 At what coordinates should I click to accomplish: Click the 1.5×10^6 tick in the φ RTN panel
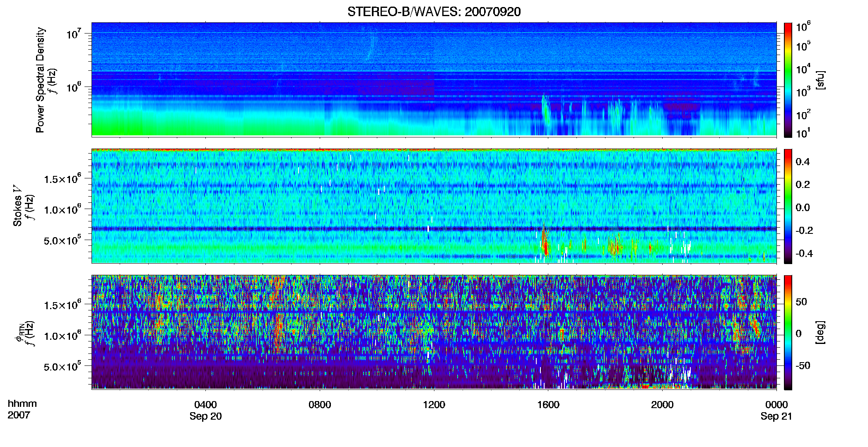point(63,305)
